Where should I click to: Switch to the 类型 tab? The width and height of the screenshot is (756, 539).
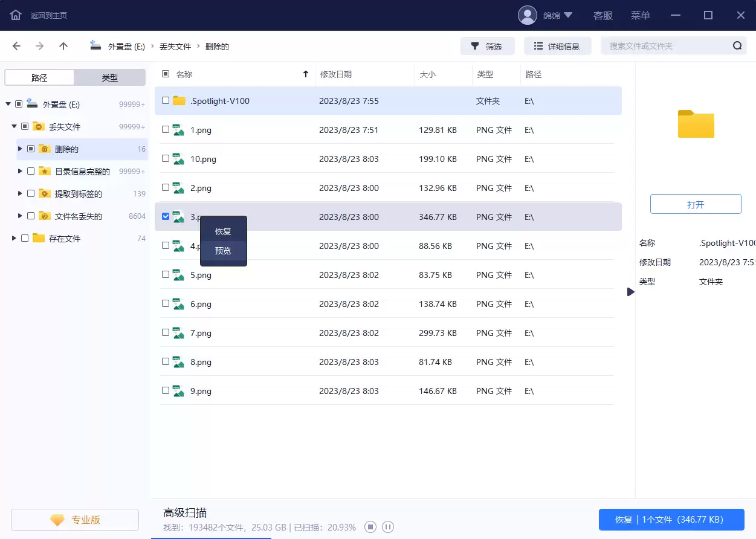109,77
